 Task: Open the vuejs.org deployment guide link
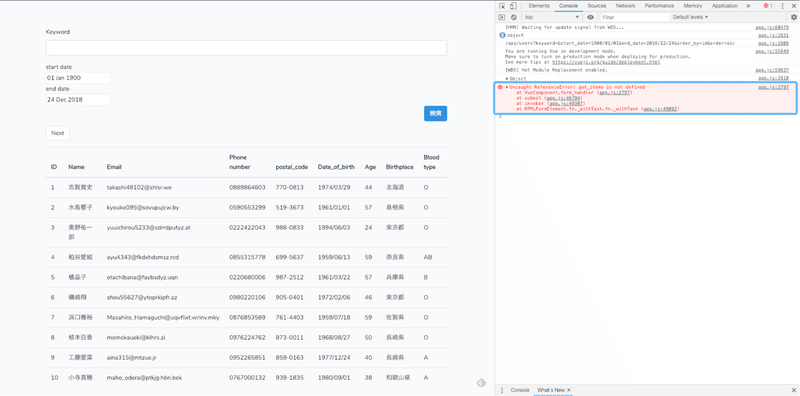[x=606, y=62]
